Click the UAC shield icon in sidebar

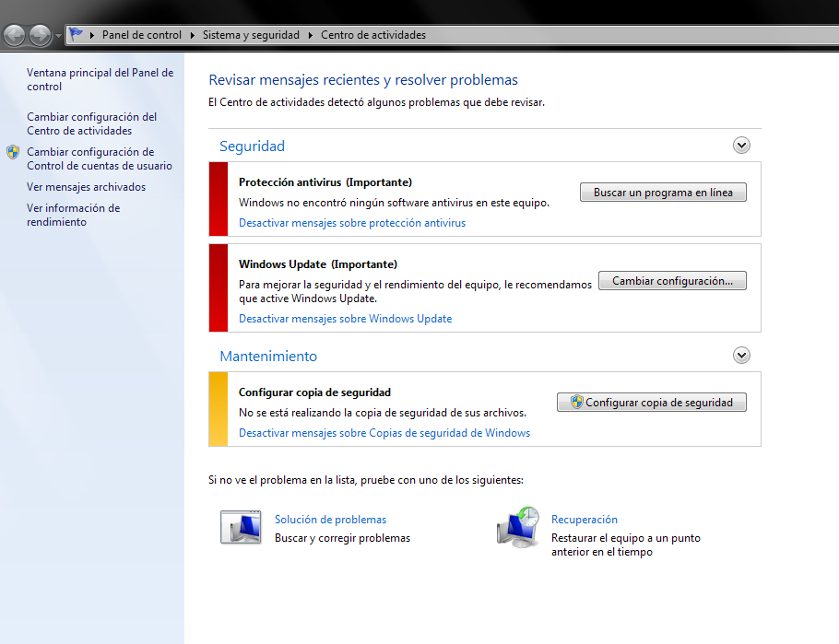point(14,152)
